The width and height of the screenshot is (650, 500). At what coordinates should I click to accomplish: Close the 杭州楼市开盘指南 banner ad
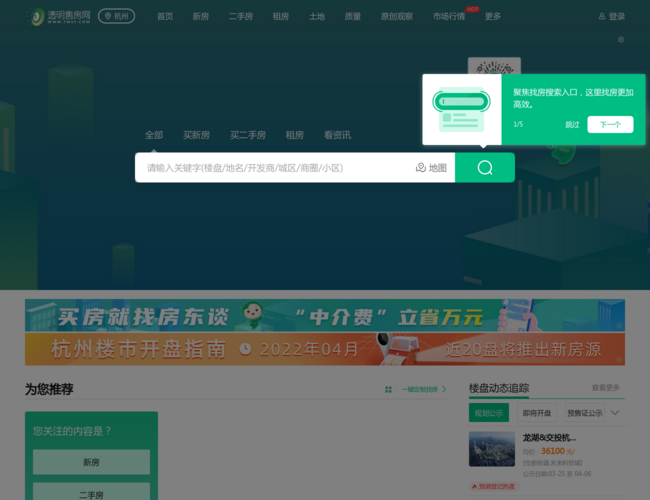619,359
